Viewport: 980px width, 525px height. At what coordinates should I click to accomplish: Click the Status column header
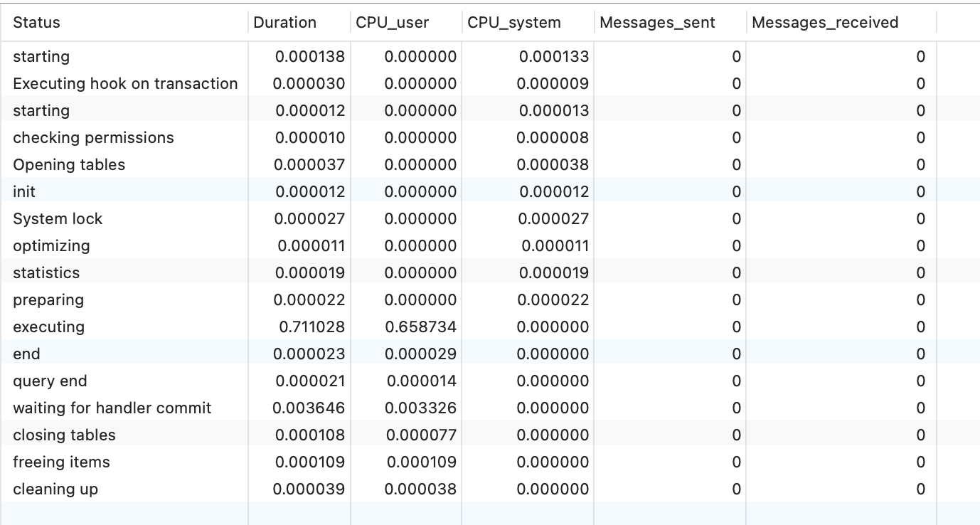click(37, 23)
